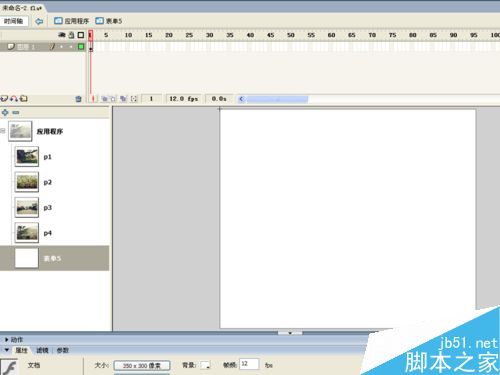Image resolution: width=500 pixels, height=375 pixels.
Task: Toggle outline view for all layers
Action: pyautogui.click(x=81, y=35)
